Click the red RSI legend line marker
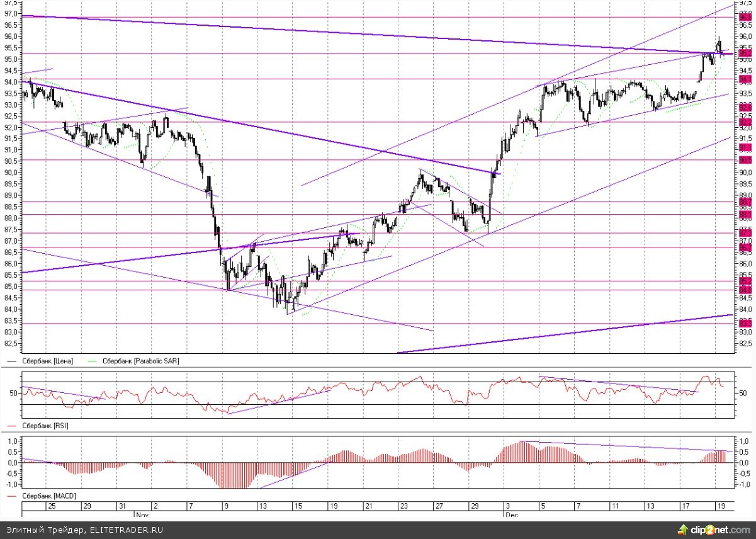The width and height of the screenshot is (756, 539). 13,426
